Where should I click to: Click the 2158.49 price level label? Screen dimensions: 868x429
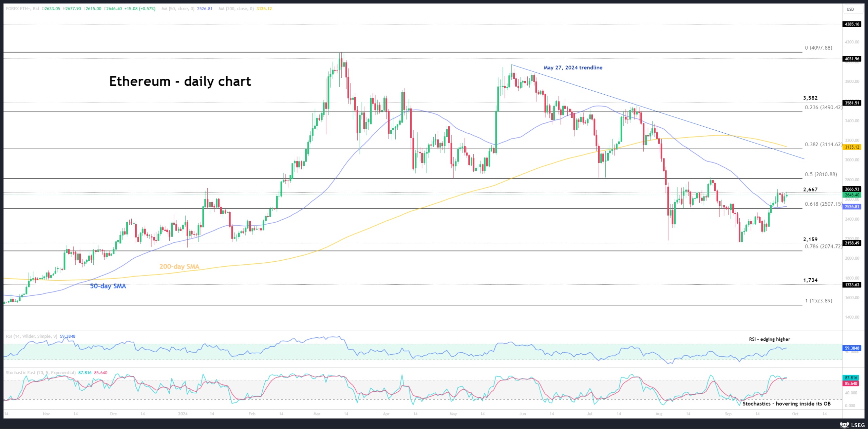[852, 243]
